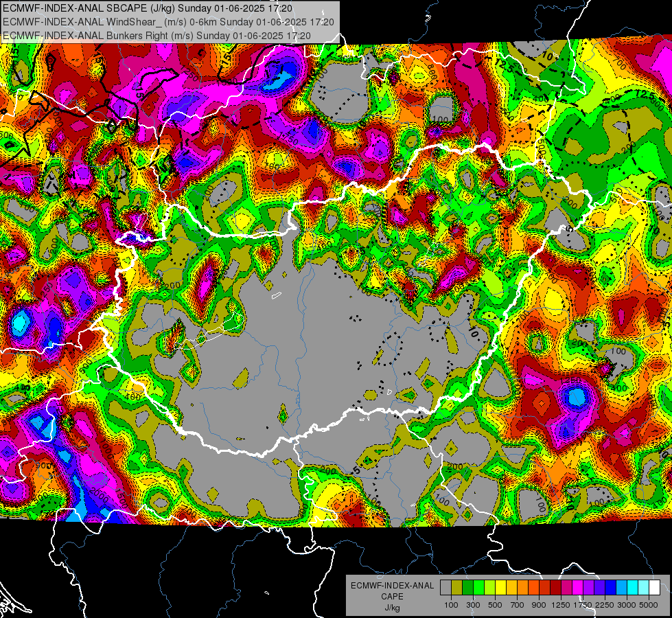Viewport: 672px width, 618px height.
Task: Click the Bunkers Right (m/s) title line
Action: click(157, 36)
